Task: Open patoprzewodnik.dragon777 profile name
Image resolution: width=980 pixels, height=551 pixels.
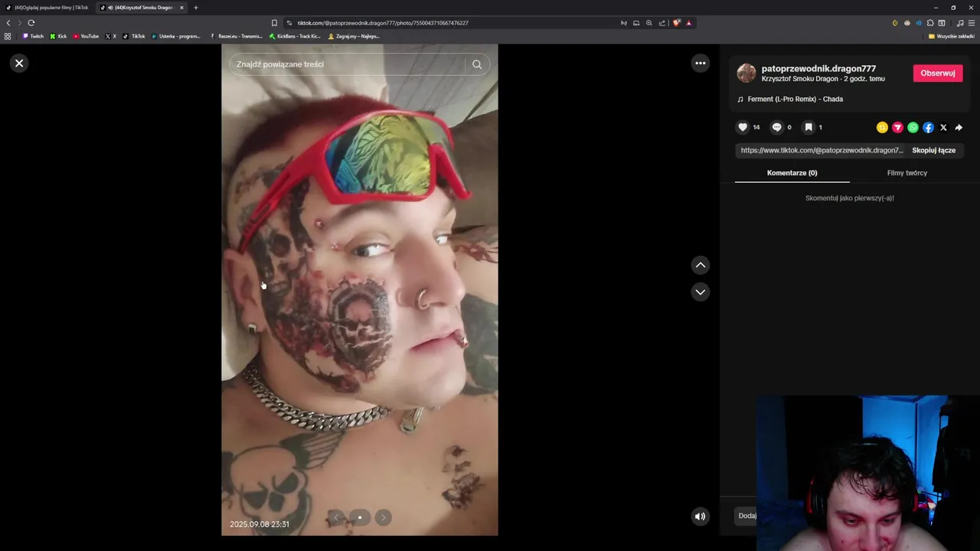Action: pos(818,69)
